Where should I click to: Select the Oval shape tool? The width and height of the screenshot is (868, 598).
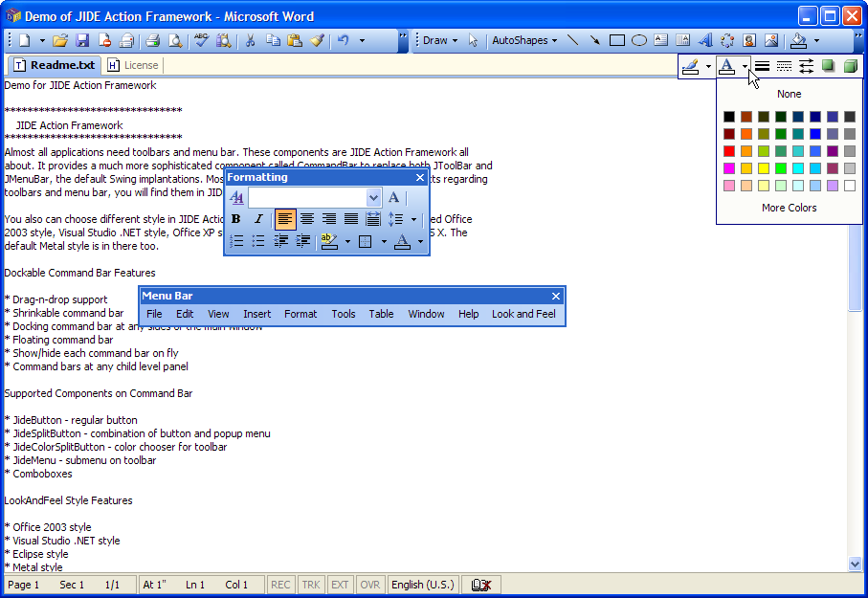639,40
